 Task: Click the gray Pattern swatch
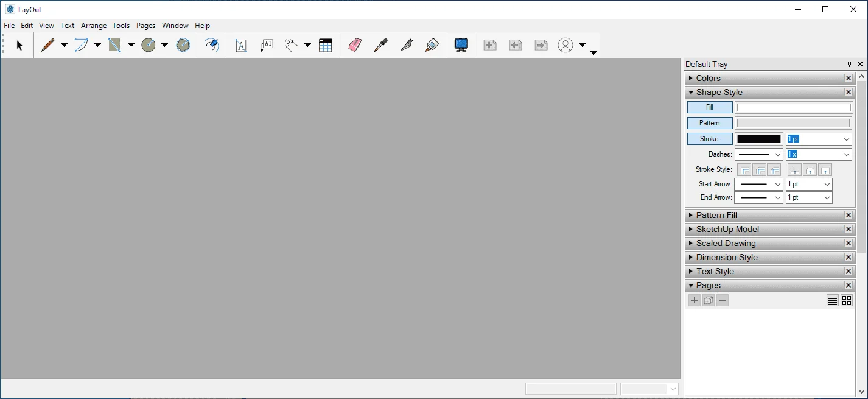pyautogui.click(x=794, y=123)
